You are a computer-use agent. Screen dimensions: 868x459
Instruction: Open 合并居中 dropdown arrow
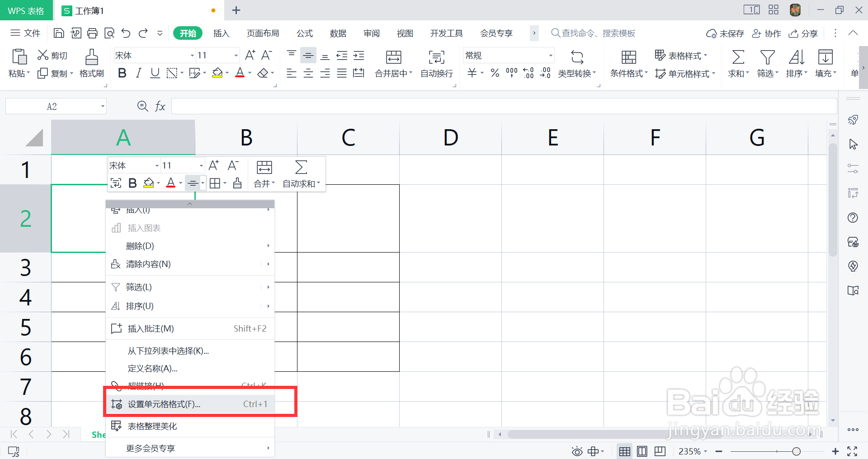410,73
